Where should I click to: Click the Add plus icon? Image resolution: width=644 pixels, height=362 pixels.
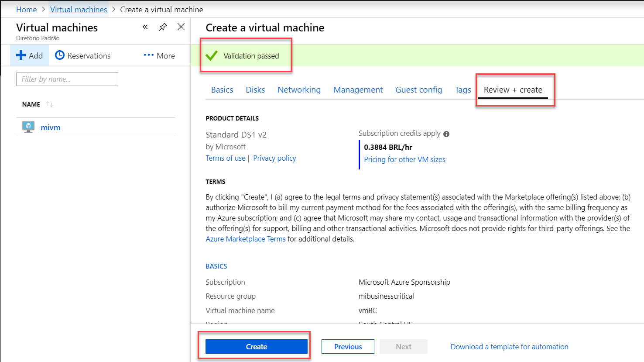21,55
